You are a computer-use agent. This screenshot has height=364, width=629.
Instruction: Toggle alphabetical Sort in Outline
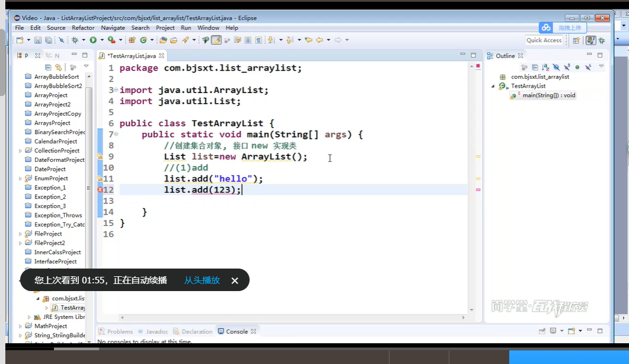(545, 67)
